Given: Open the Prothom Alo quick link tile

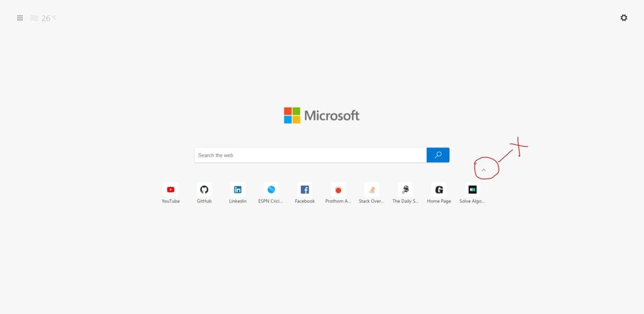Looking at the screenshot, I should 338,193.
